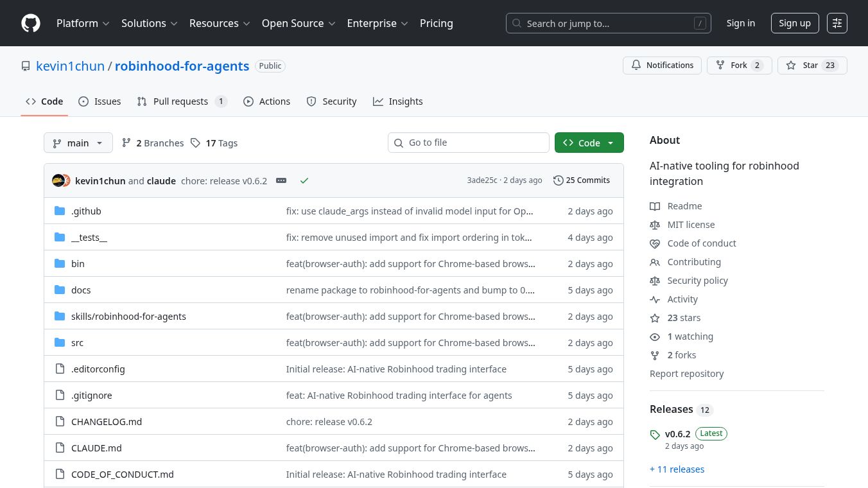This screenshot has width=868, height=488.
Task: Open the CHANGELOG.md file
Action: tap(107, 422)
